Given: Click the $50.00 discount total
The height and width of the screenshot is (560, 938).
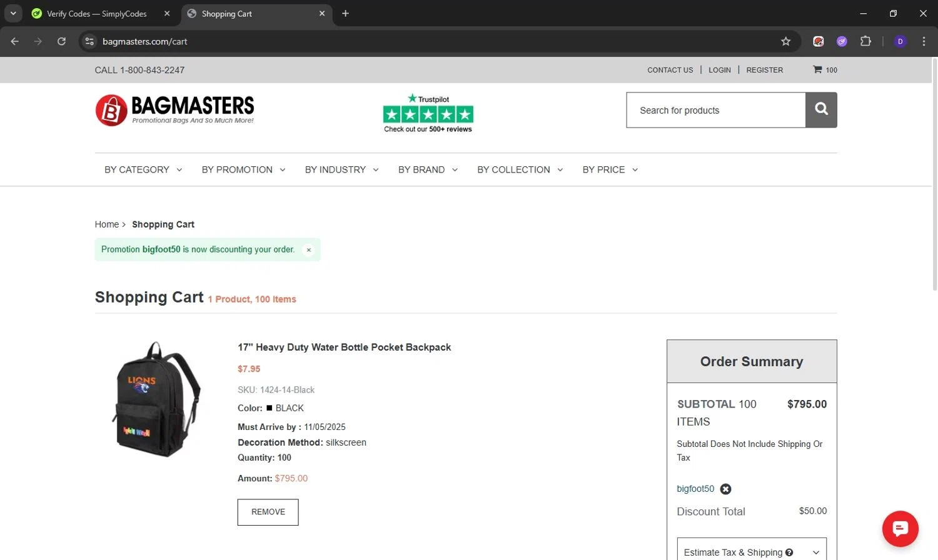Looking at the screenshot, I should [x=813, y=511].
